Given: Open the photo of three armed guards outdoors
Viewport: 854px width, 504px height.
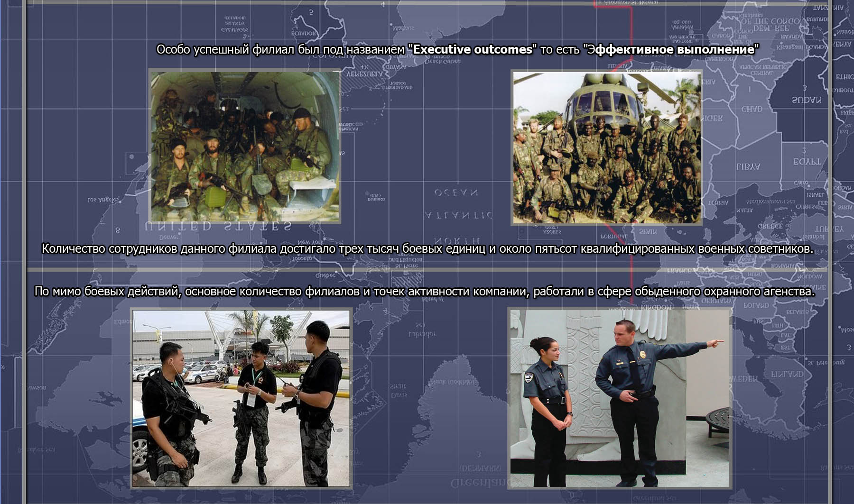Looking at the screenshot, I should (x=241, y=398).
